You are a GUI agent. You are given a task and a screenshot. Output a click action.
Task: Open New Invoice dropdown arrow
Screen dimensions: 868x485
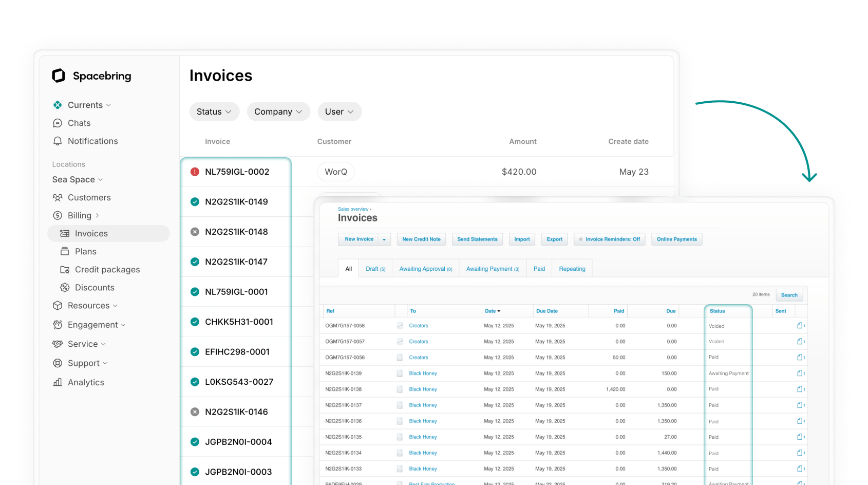[x=384, y=239]
